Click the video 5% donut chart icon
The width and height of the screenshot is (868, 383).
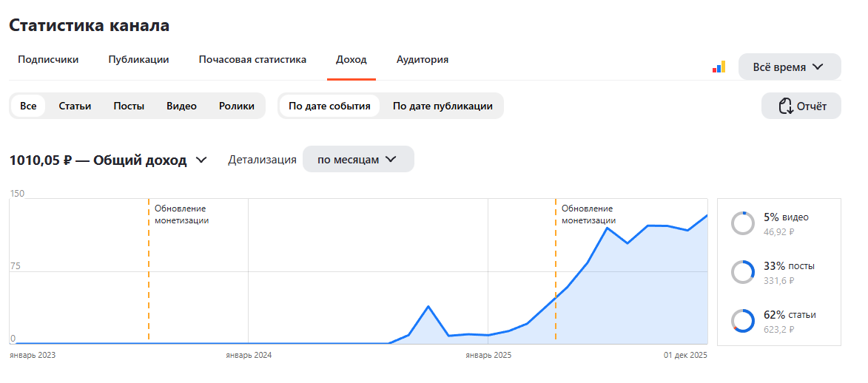tap(742, 223)
